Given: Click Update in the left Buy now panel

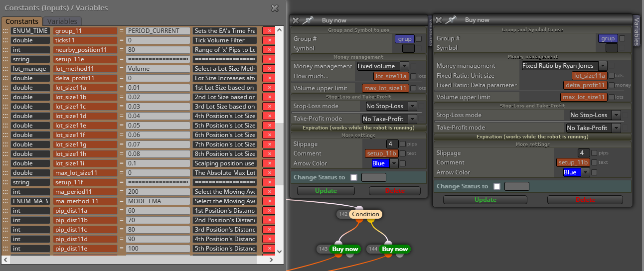Looking at the screenshot, I should [x=326, y=191].
